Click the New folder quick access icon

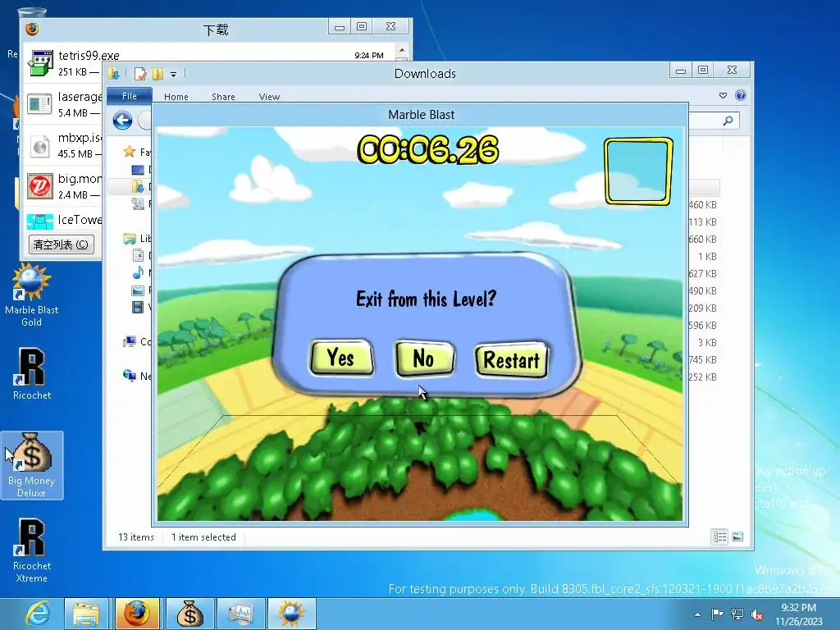tap(158, 73)
